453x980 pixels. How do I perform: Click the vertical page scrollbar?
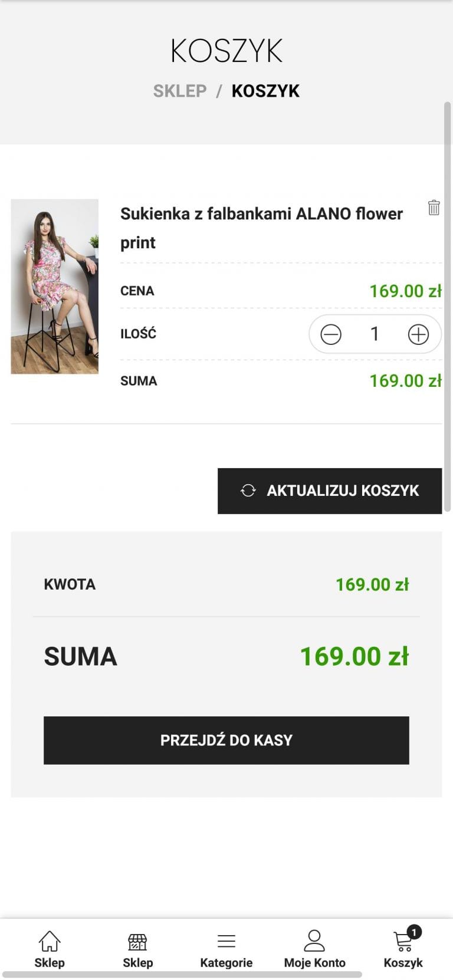point(447,307)
